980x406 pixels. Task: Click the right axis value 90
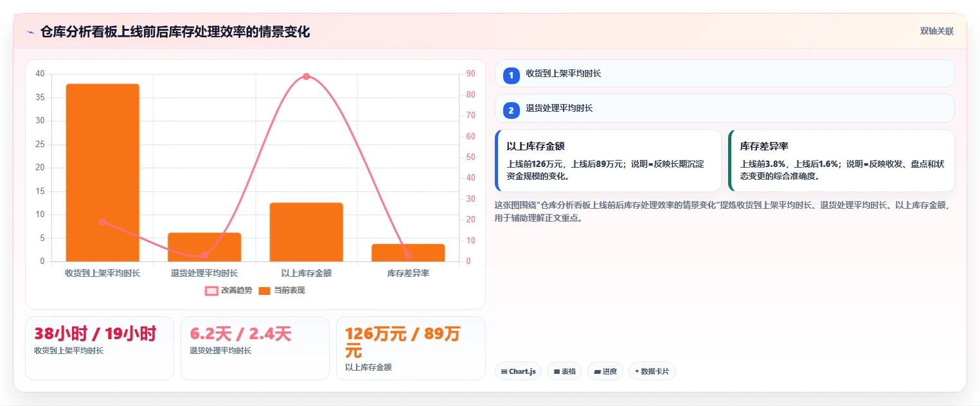pyautogui.click(x=470, y=74)
